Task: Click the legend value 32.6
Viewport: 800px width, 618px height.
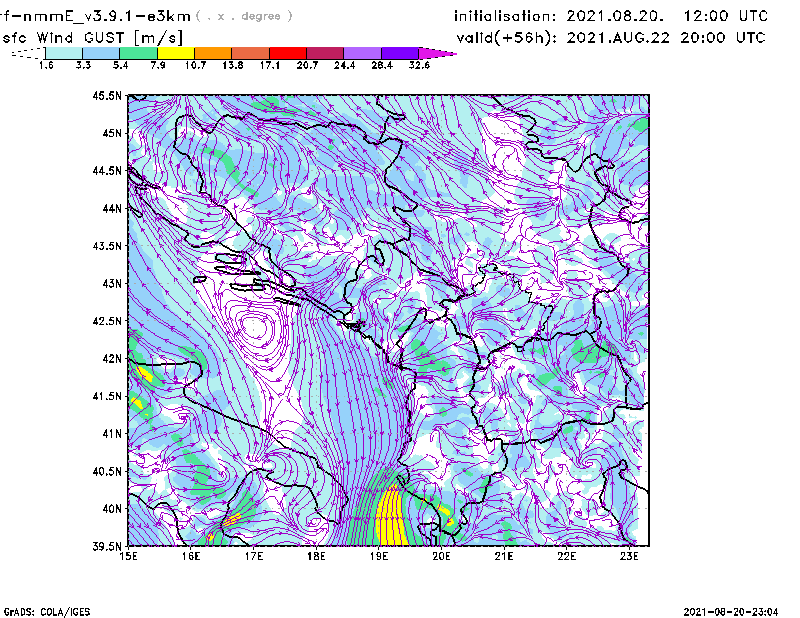Action: click(x=419, y=65)
